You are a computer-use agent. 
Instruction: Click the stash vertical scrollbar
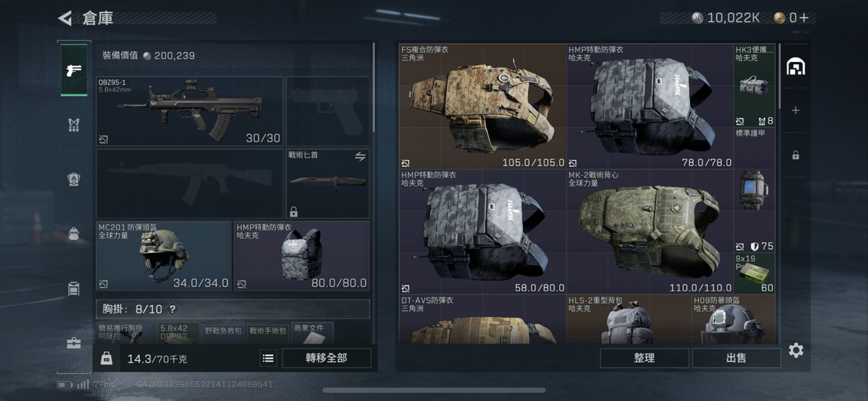pyautogui.click(x=780, y=76)
